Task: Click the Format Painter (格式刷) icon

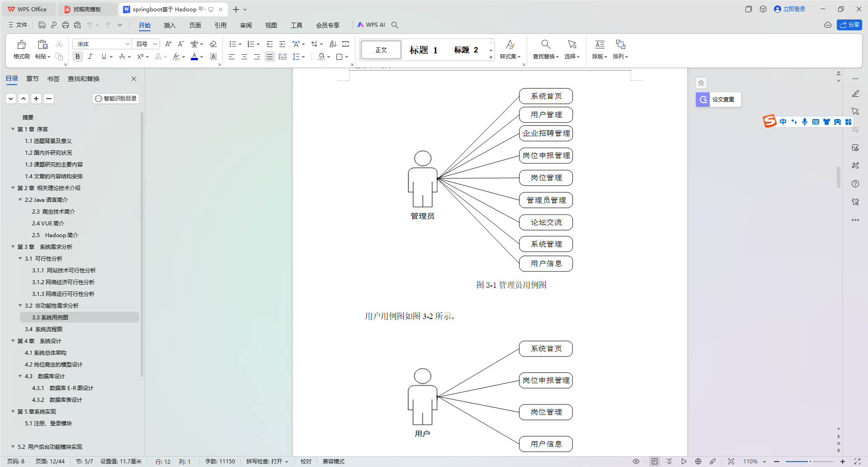Action: click(21, 44)
